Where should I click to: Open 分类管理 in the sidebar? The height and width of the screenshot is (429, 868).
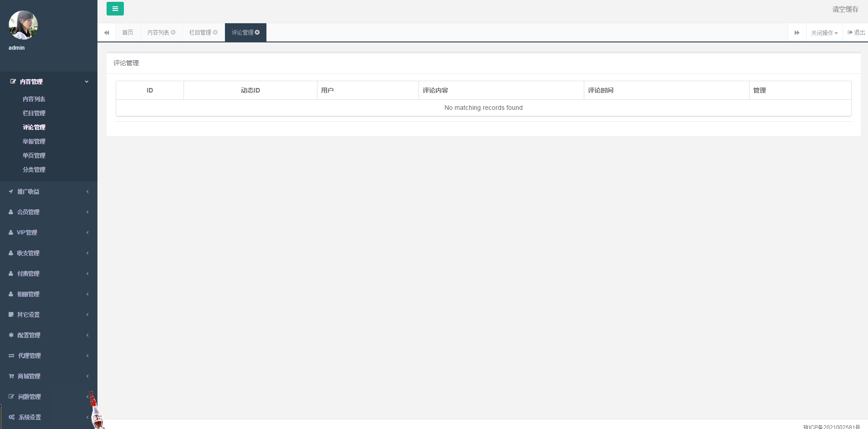pyautogui.click(x=34, y=170)
